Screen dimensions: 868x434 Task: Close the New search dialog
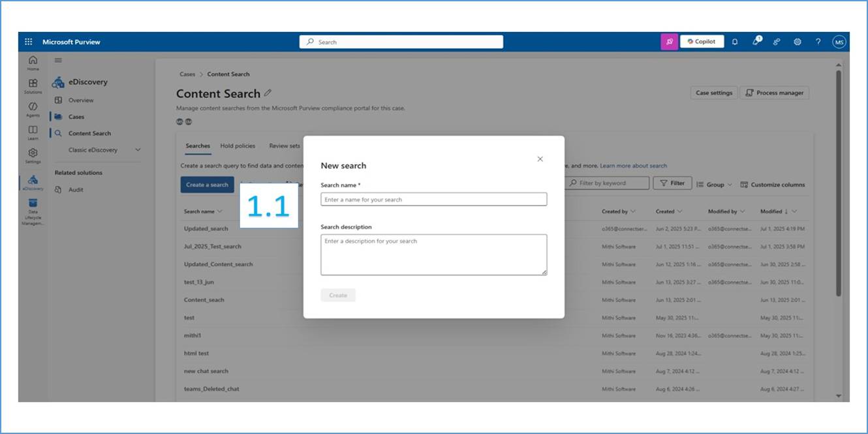540,159
